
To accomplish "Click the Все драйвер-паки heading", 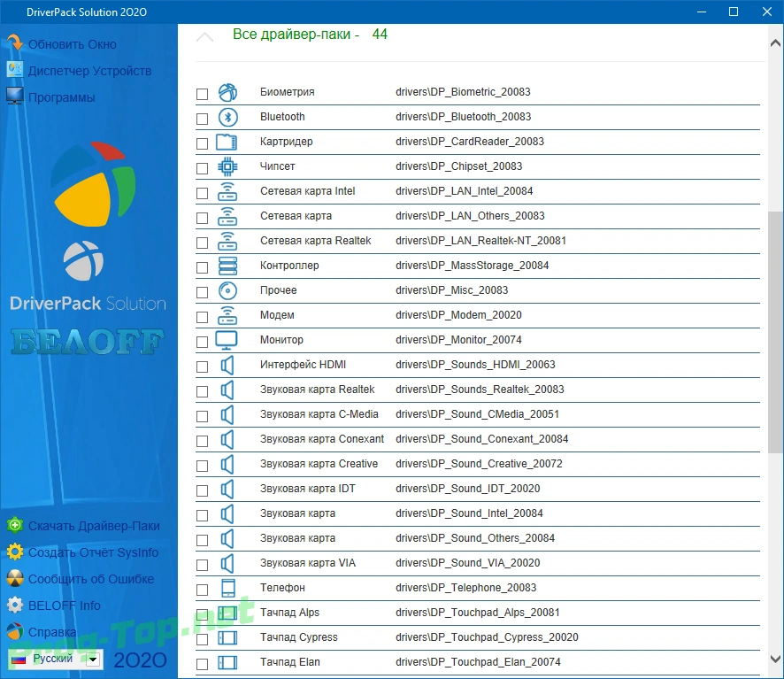I will (x=310, y=34).
